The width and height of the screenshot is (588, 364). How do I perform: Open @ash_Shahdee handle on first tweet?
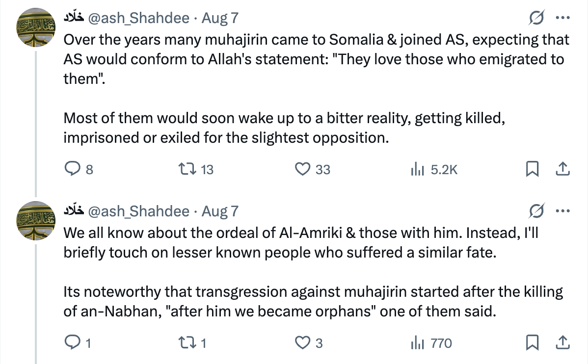(139, 18)
